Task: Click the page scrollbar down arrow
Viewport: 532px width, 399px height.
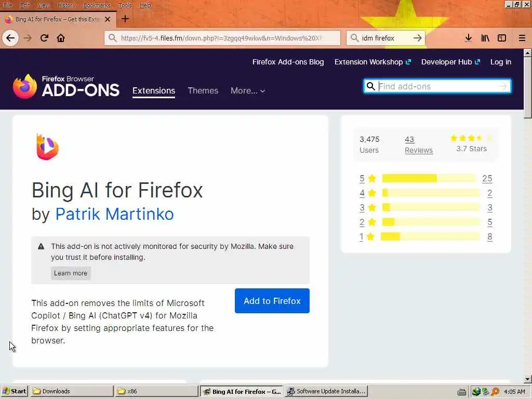Action: 528,379
